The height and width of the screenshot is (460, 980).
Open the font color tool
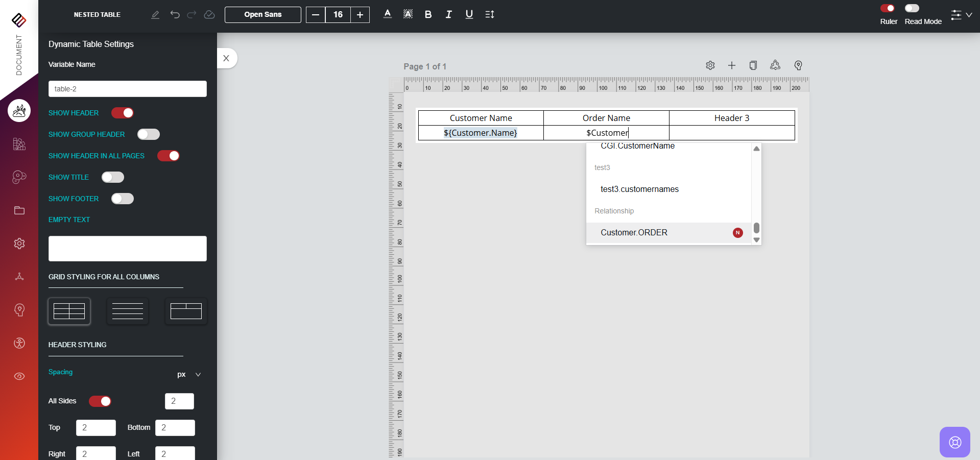coord(388,14)
